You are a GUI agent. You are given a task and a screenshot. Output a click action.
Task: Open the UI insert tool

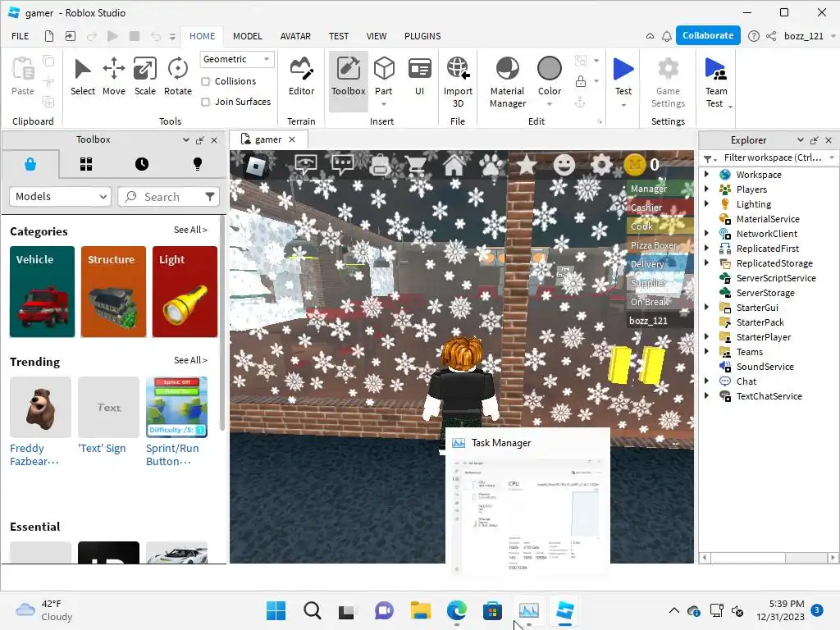tap(419, 76)
